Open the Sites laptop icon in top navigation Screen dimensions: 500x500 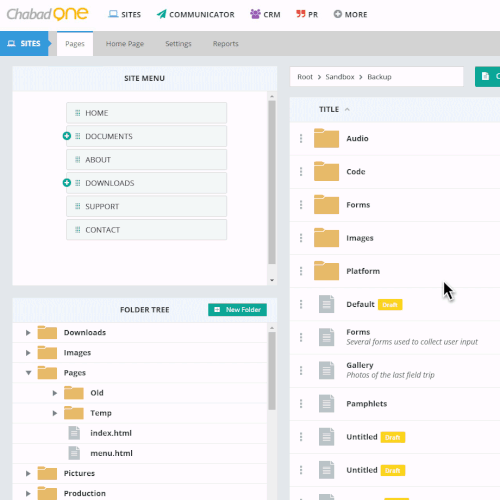click(x=113, y=14)
